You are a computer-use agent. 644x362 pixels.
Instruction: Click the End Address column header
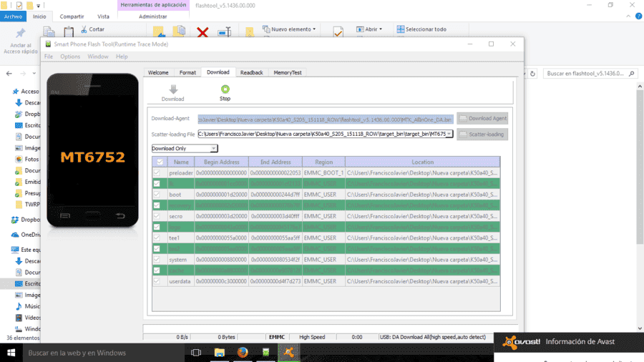click(x=275, y=162)
